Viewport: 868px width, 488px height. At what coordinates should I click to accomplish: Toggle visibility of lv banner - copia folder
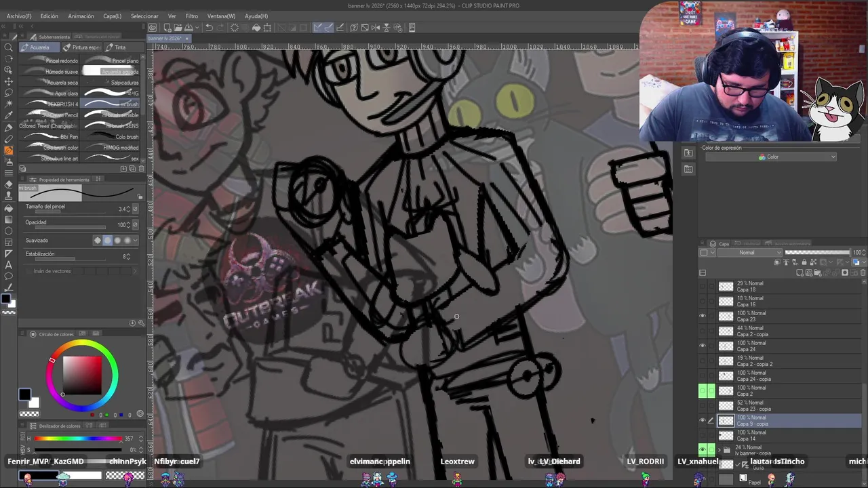click(703, 450)
